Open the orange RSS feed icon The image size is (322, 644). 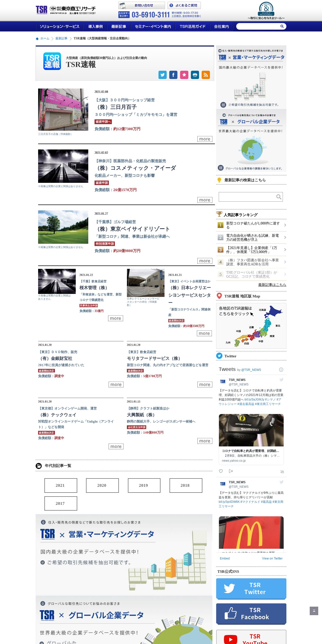tap(206, 75)
